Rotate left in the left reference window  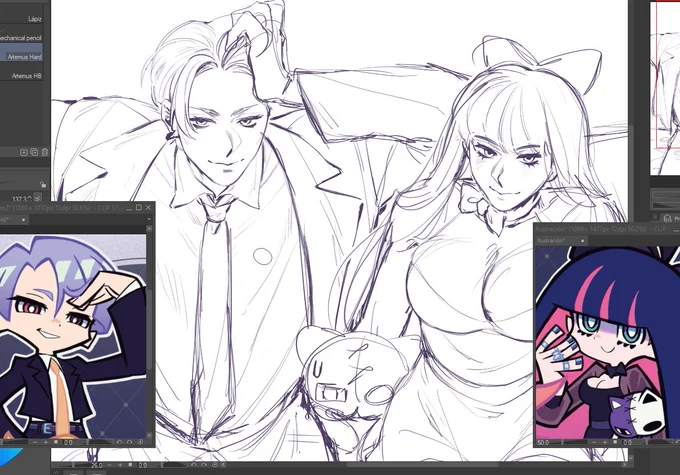[x=119, y=442]
